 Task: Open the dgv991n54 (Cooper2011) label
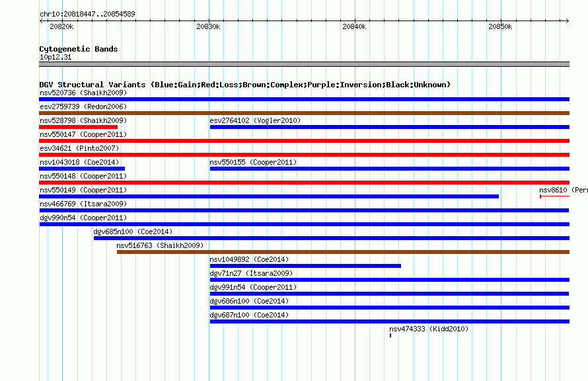coord(253,287)
